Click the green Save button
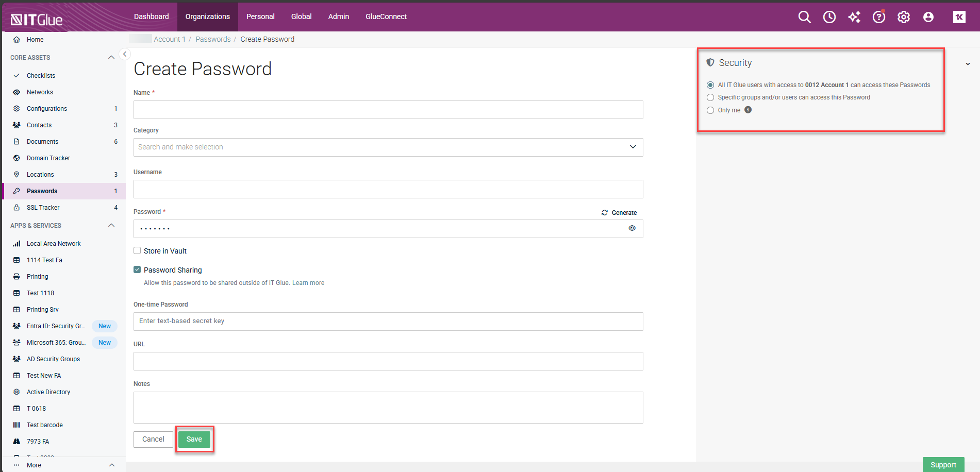The height and width of the screenshot is (472, 980). tap(194, 439)
